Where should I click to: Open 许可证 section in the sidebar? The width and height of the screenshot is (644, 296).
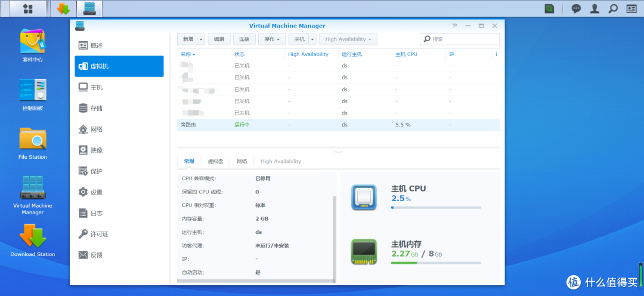click(119, 234)
